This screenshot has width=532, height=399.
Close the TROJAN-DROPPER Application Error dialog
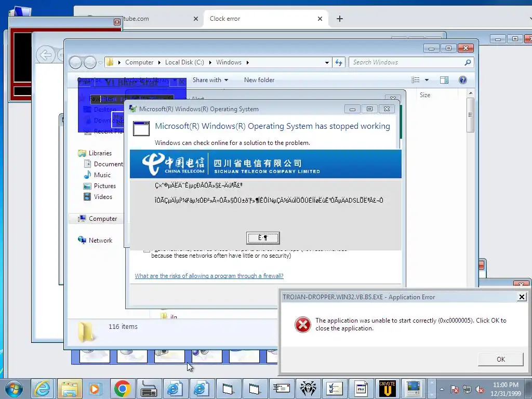pyautogui.click(x=522, y=297)
